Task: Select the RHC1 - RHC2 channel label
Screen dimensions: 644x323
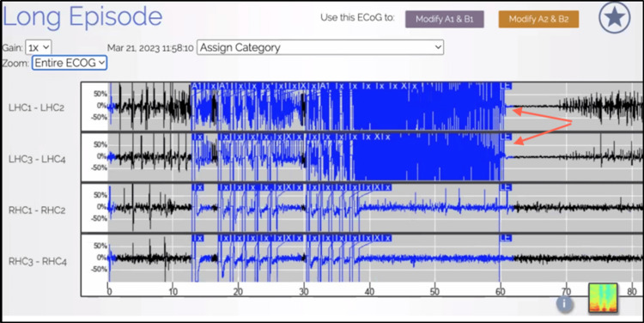Action: 37,210
